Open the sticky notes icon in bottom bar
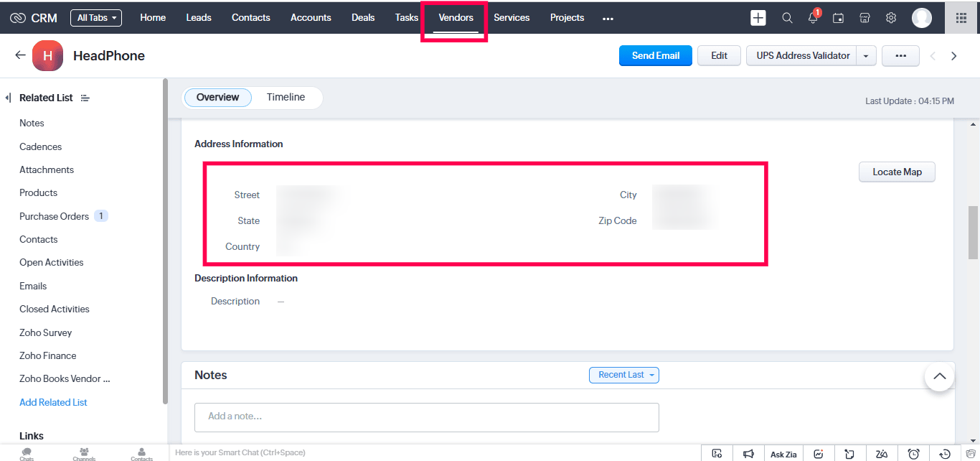This screenshot has height=461, width=980. [849, 454]
